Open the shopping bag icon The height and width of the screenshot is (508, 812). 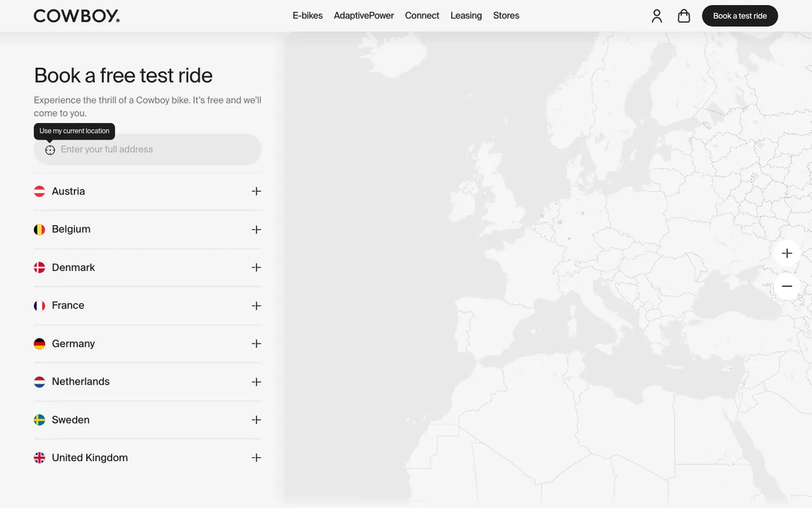click(x=684, y=16)
